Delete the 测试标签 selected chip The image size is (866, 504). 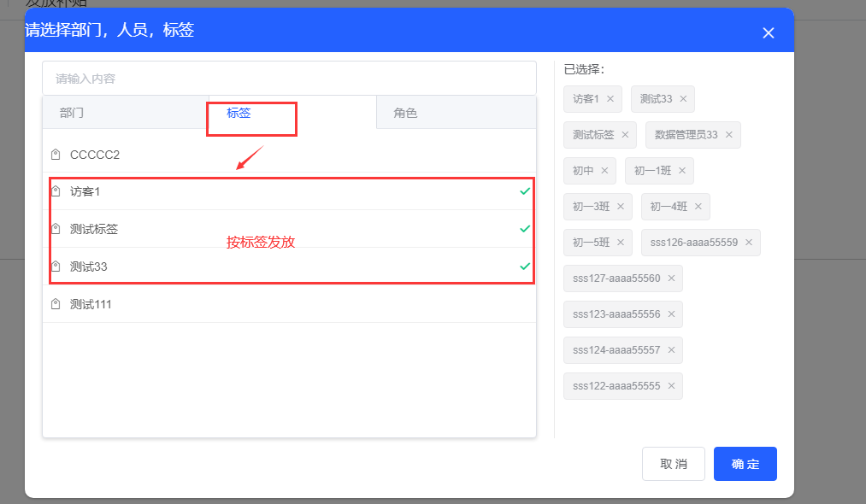point(624,135)
